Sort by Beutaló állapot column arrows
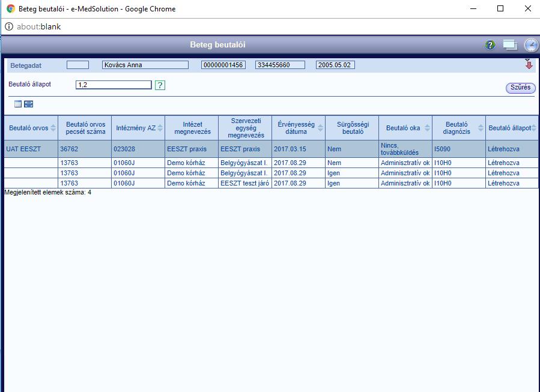The image size is (540, 392). click(x=534, y=128)
